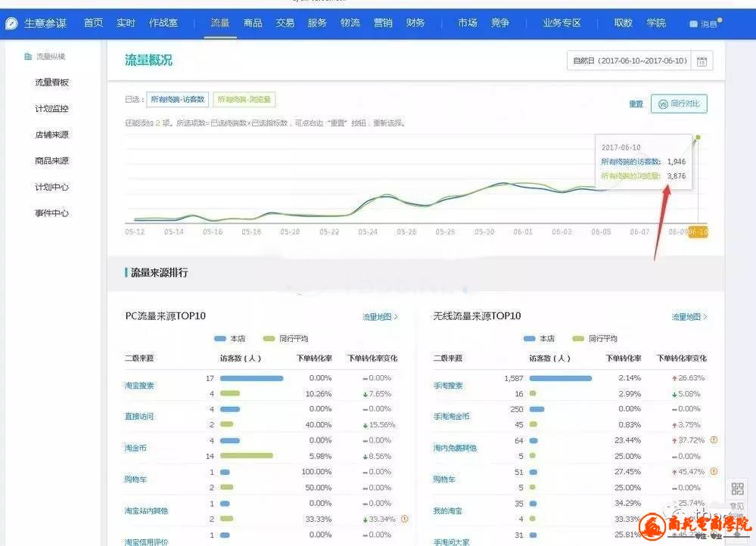Select 计划中心 in the sidebar
This screenshot has width=756, height=546.
[52, 187]
